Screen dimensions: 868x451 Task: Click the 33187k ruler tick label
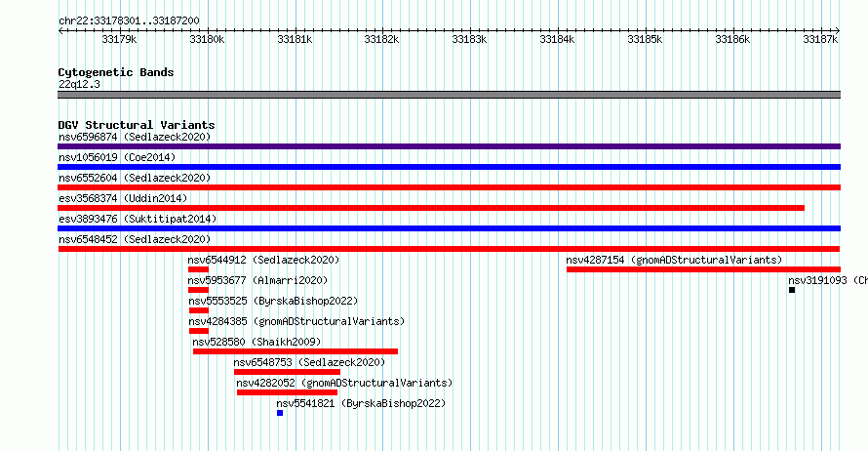pos(820,39)
